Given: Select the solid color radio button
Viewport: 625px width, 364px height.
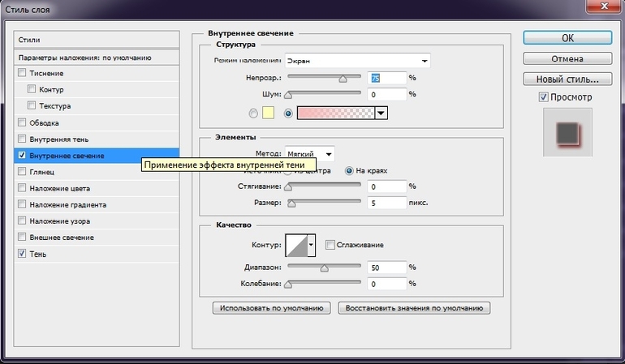Looking at the screenshot, I should 253,113.
